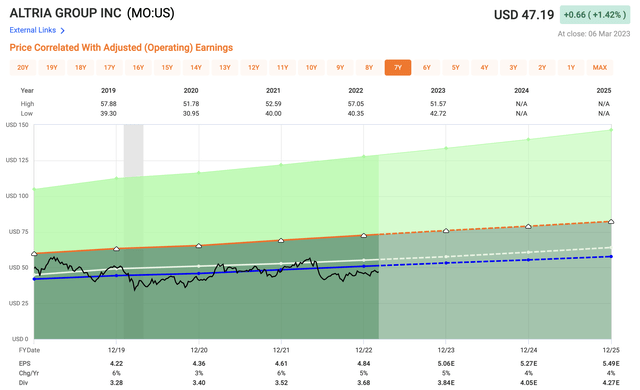Select the 19Y time range tab
This screenshot has width=640, height=390.
pos(52,67)
